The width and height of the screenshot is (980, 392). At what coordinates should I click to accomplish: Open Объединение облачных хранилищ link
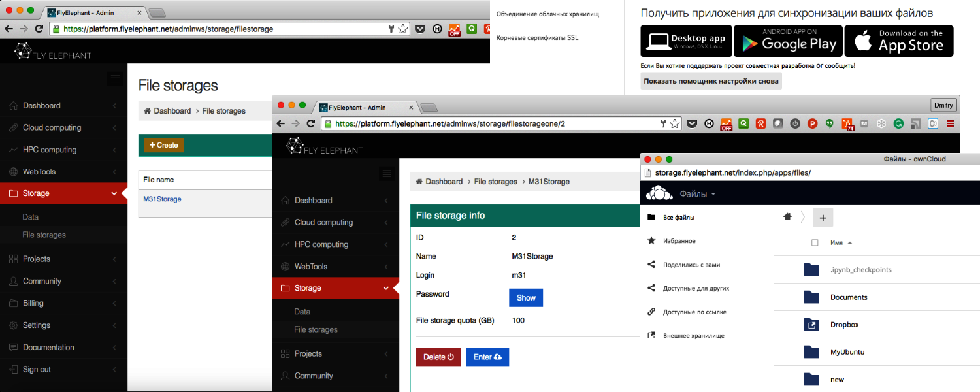click(x=547, y=14)
